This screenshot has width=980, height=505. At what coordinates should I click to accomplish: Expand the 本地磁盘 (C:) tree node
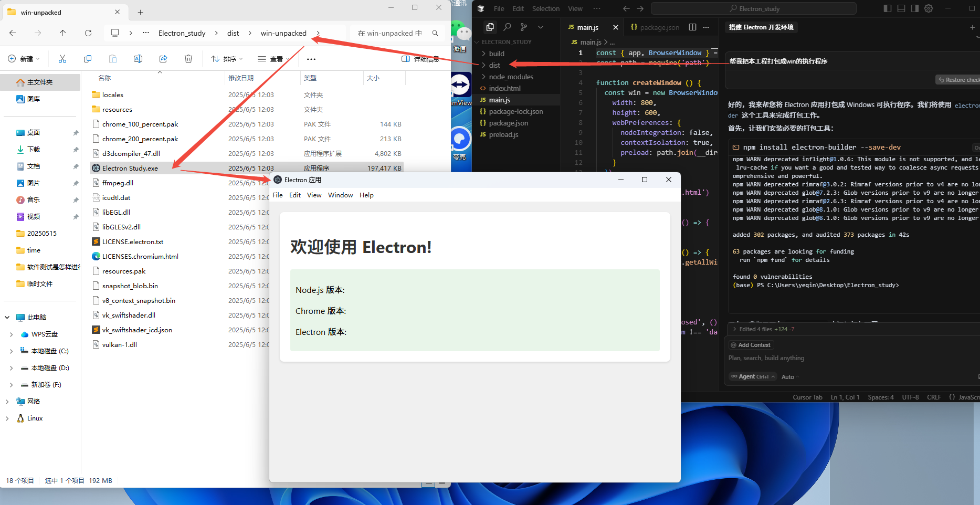coord(11,351)
